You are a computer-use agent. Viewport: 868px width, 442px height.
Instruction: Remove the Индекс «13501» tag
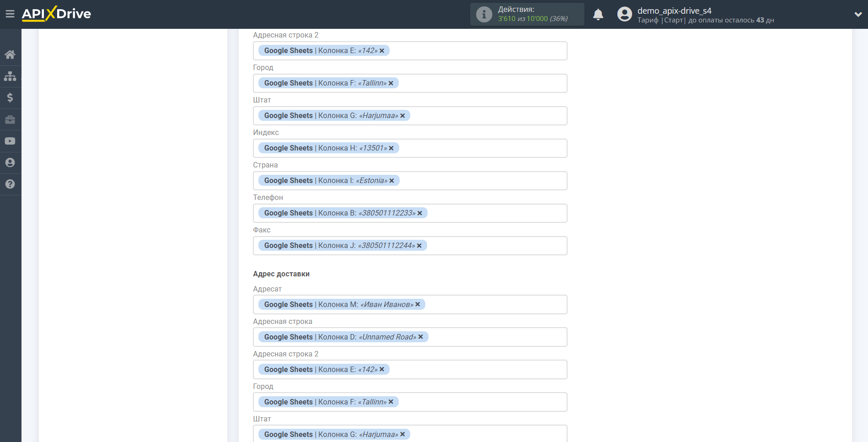tap(391, 148)
